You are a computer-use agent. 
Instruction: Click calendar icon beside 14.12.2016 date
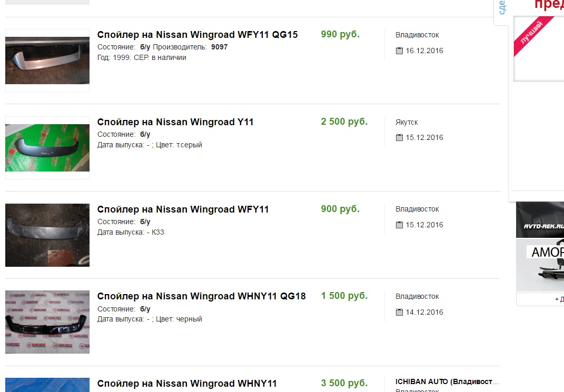tap(399, 313)
